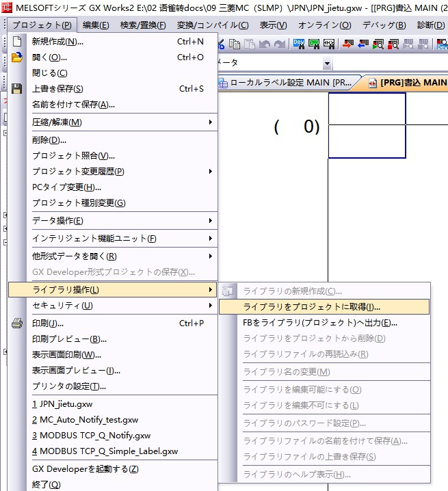Open the 表示 menu
Image resolution: width=448 pixels, height=491 pixels.
tap(273, 25)
